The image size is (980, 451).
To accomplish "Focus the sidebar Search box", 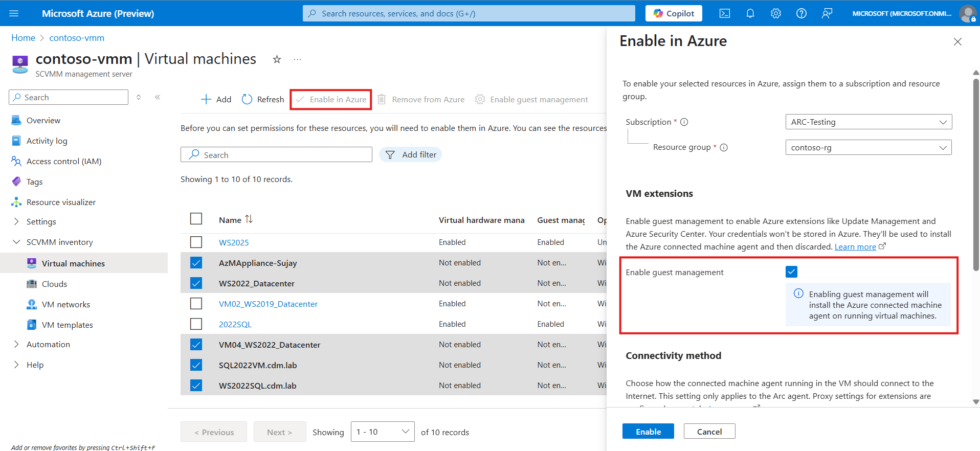I will tap(69, 97).
